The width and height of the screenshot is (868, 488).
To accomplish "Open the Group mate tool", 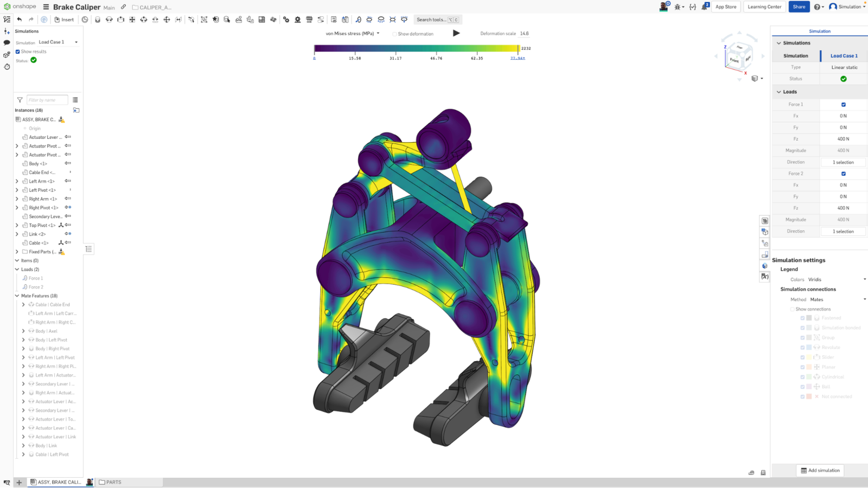I will click(204, 20).
